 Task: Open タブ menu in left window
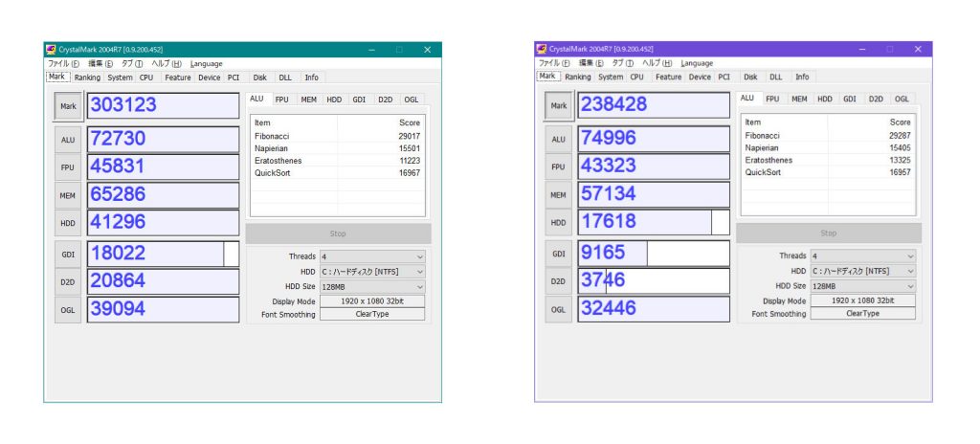click(x=132, y=64)
